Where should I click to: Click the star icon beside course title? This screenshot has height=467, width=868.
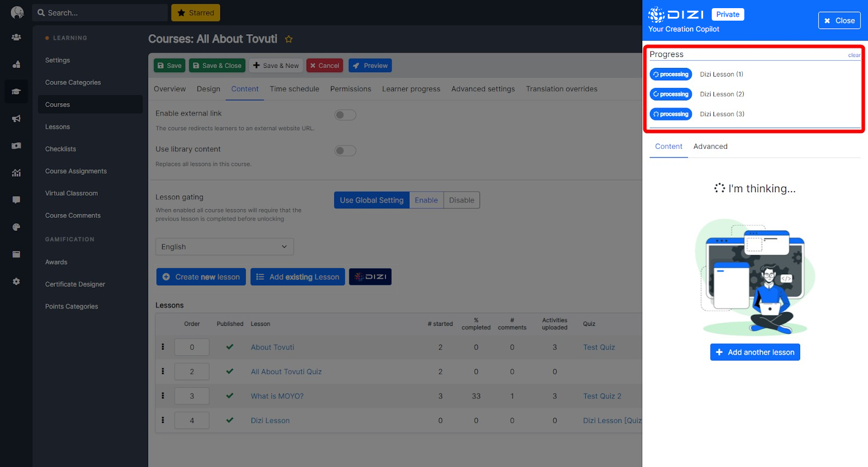(x=289, y=39)
